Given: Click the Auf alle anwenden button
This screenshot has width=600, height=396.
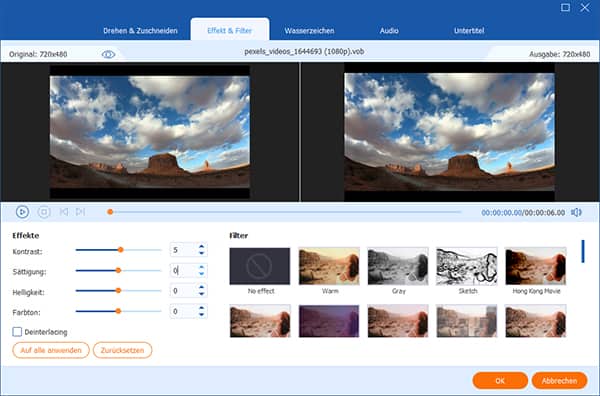Looking at the screenshot, I should [51, 350].
